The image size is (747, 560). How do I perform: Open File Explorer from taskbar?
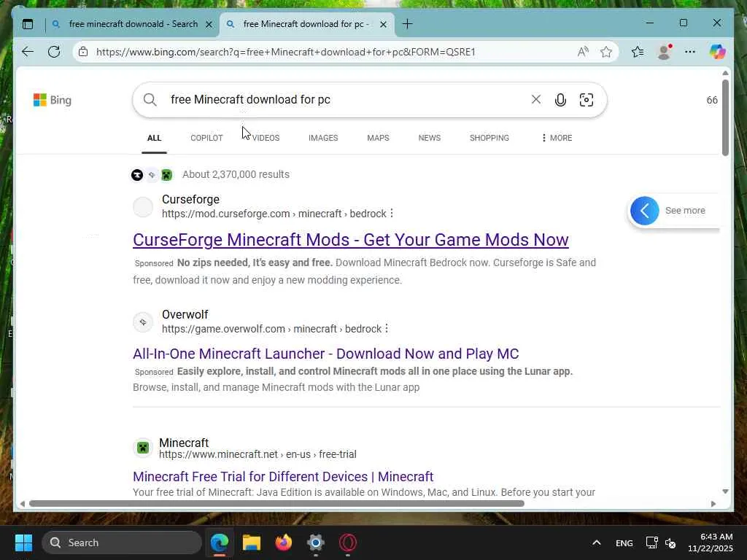[252, 542]
